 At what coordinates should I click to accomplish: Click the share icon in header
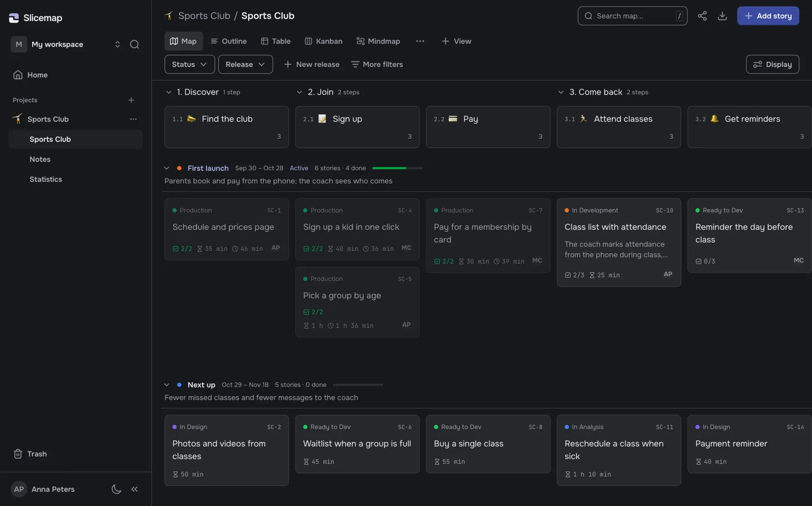702,16
